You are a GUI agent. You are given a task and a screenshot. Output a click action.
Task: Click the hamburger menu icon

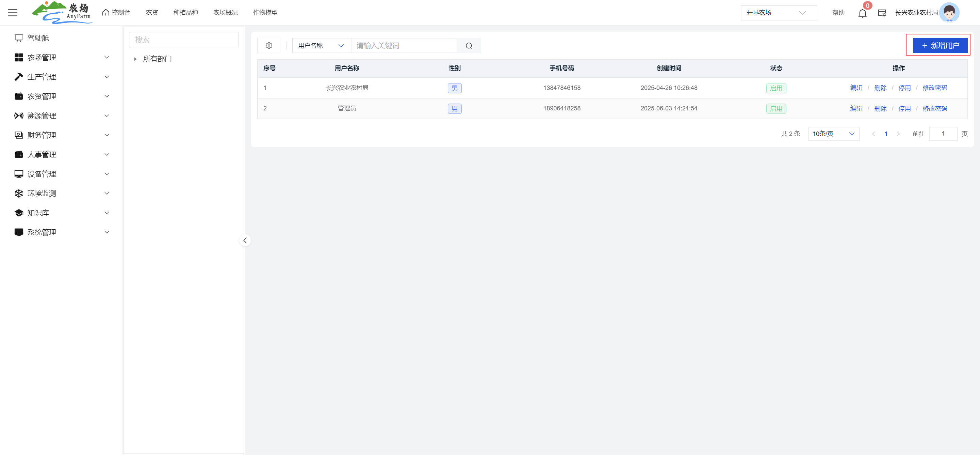pos(13,13)
